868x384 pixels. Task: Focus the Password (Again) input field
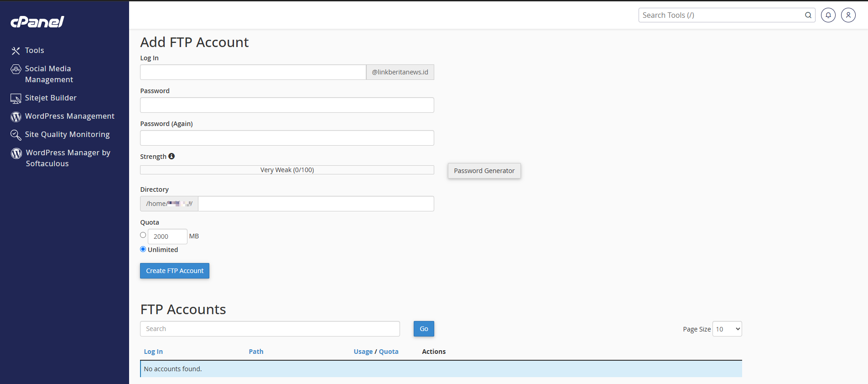[x=287, y=138]
